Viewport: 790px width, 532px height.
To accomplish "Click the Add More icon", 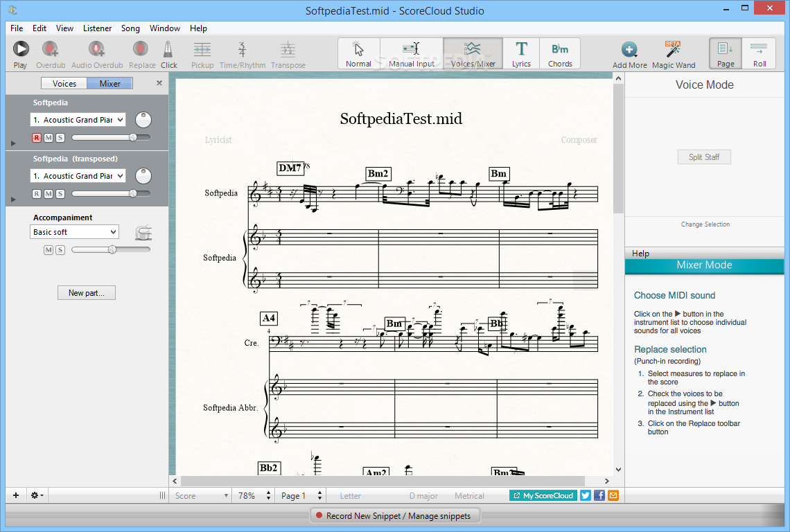I will [629, 49].
